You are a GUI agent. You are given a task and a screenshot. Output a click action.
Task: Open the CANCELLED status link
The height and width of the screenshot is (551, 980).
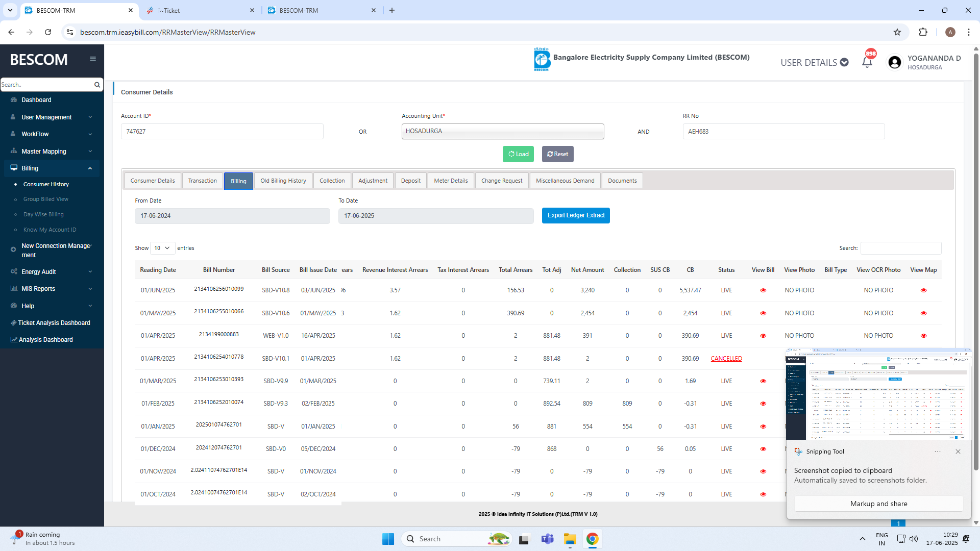point(726,359)
